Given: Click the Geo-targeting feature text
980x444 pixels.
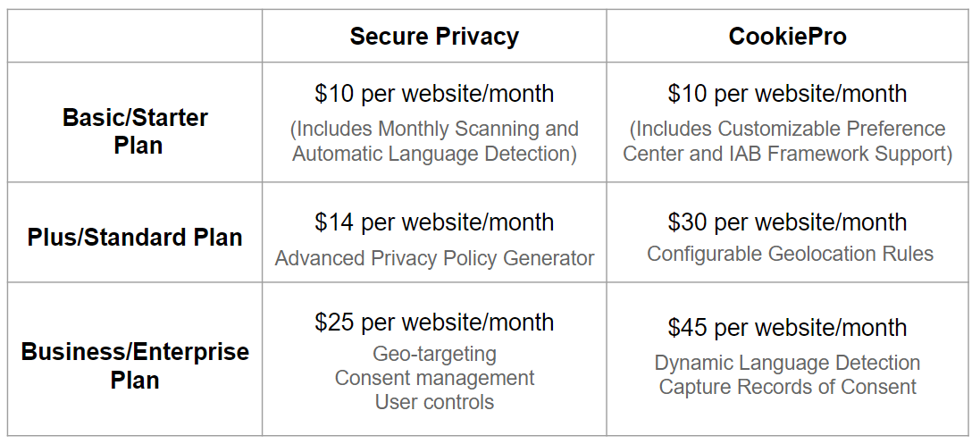Looking at the screenshot, I should [434, 354].
